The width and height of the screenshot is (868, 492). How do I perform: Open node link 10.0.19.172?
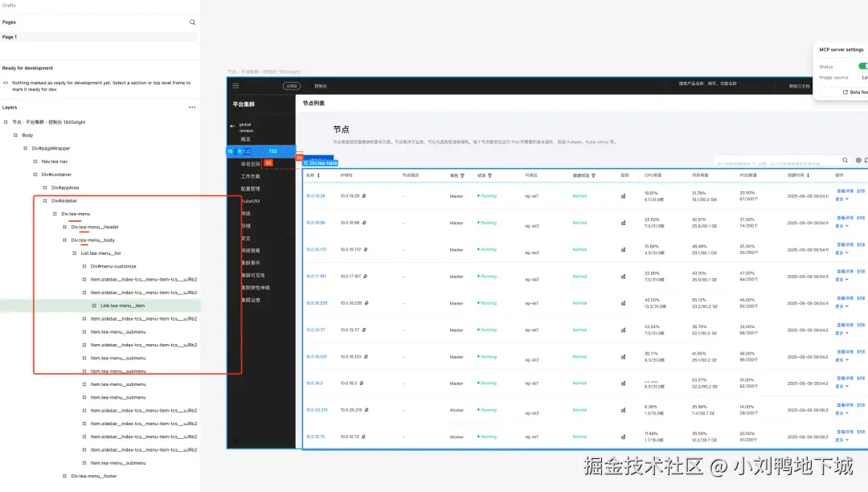(317, 249)
